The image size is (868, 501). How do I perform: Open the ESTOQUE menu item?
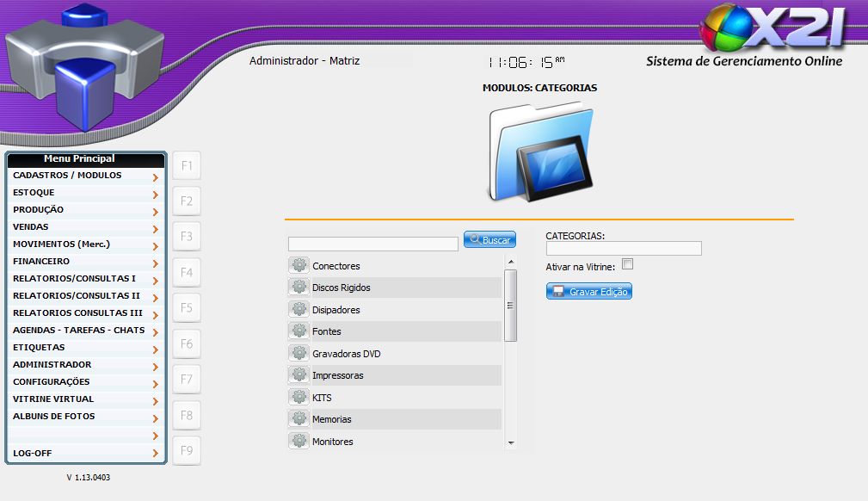pyautogui.click(x=34, y=193)
